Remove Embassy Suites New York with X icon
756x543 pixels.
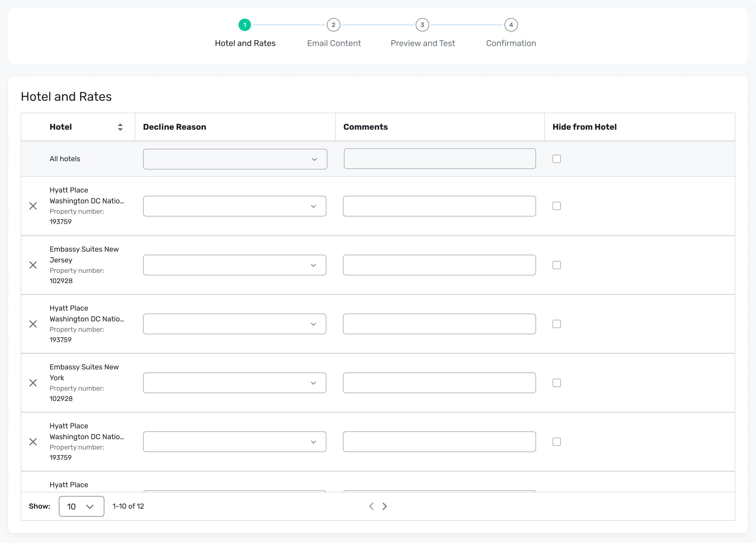(x=33, y=383)
